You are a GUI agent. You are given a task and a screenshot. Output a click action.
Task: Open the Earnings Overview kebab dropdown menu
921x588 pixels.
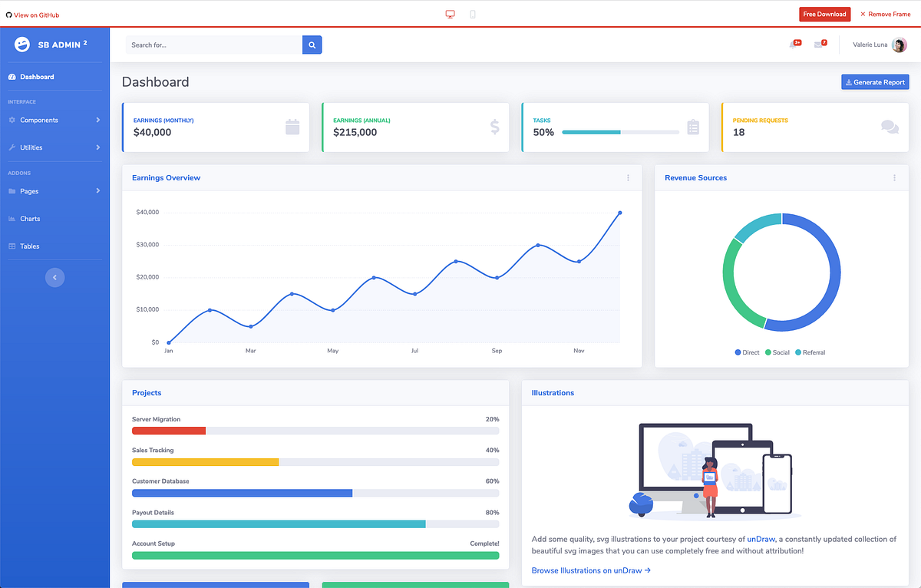click(x=628, y=177)
